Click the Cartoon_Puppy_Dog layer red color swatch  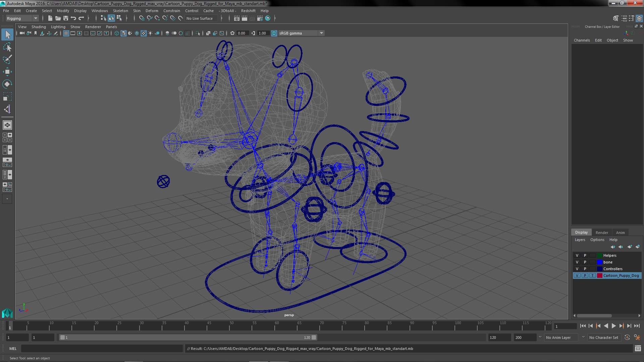(599, 276)
